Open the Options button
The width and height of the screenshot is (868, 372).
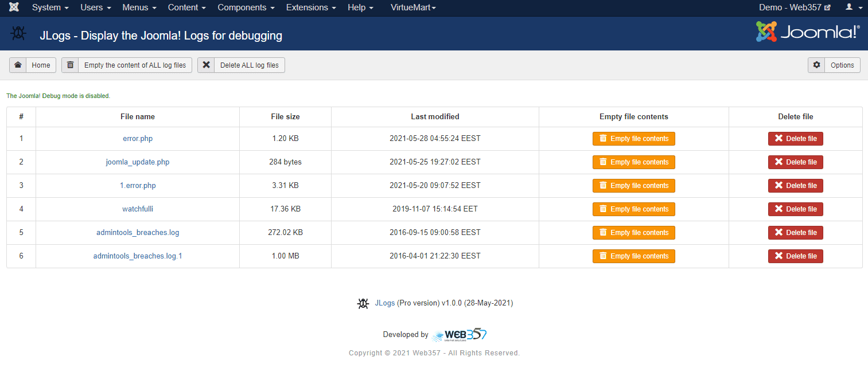pyautogui.click(x=834, y=65)
